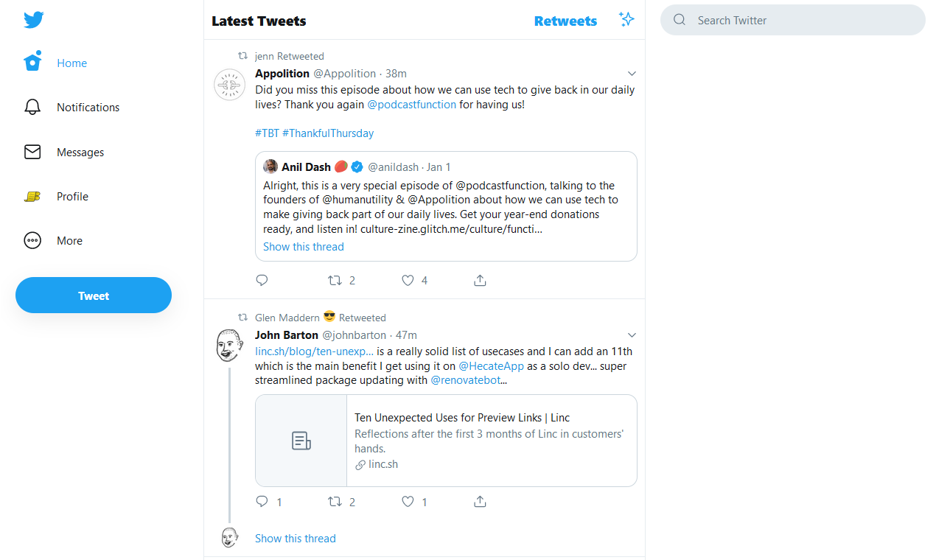Like John Barton's tweet
This screenshot has height=560, width=936.
tap(407, 501)
